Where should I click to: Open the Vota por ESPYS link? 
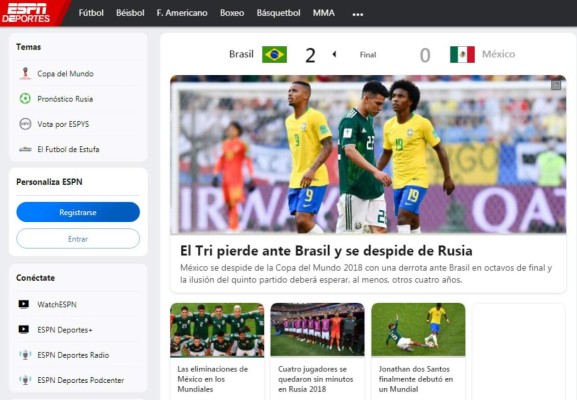[x=63, y=124]
